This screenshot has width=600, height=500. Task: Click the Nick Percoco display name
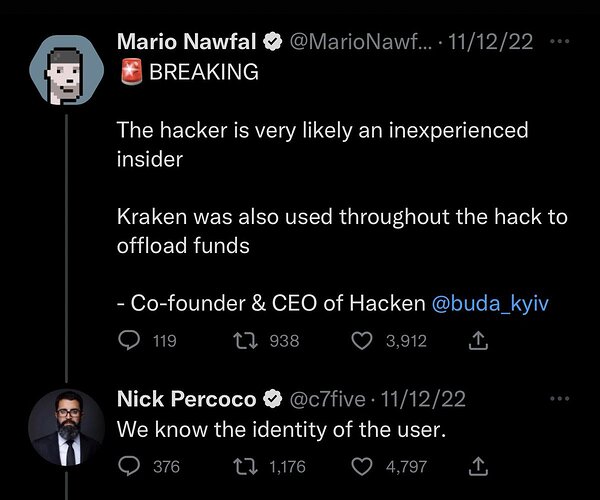tap(186, 399)
